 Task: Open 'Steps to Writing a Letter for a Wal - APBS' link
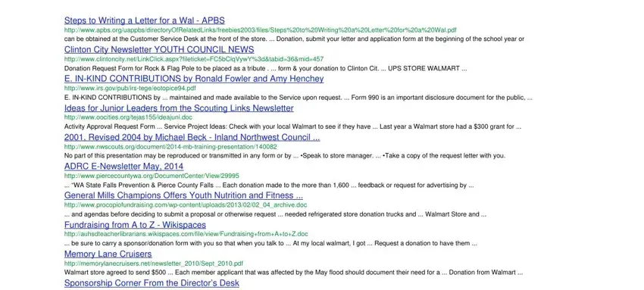point(145,20)
